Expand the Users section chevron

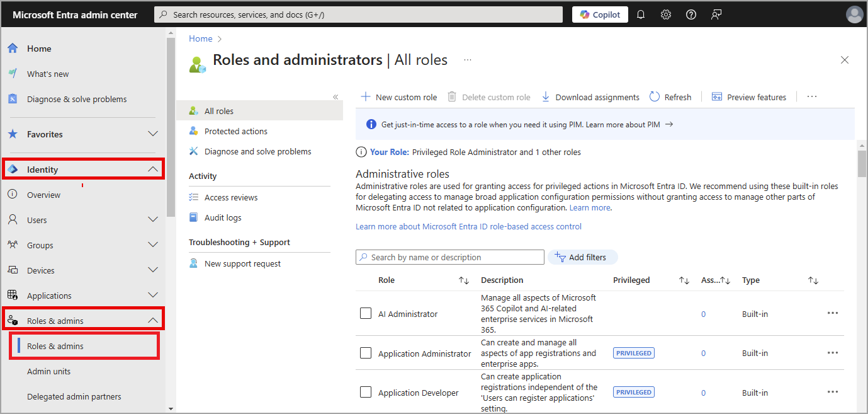coord(152,220)
